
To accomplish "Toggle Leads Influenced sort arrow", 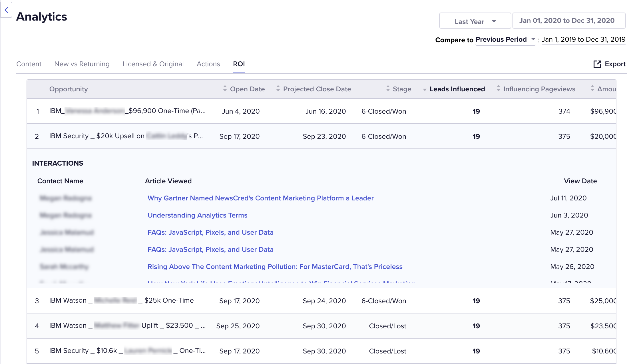I will [425, 90].
